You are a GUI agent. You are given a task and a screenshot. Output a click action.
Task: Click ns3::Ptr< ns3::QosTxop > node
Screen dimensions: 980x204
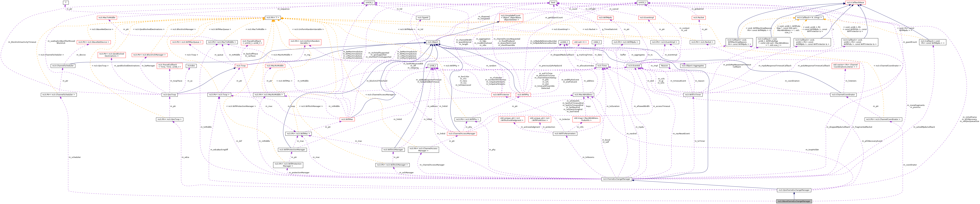[x=170, y=119]
